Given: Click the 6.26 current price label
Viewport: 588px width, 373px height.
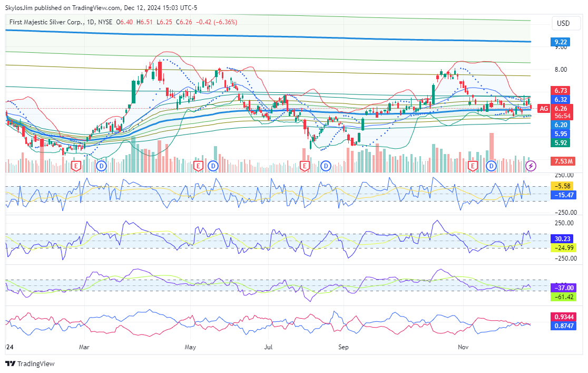Looking at the screenshot, I should pos(561,109).
